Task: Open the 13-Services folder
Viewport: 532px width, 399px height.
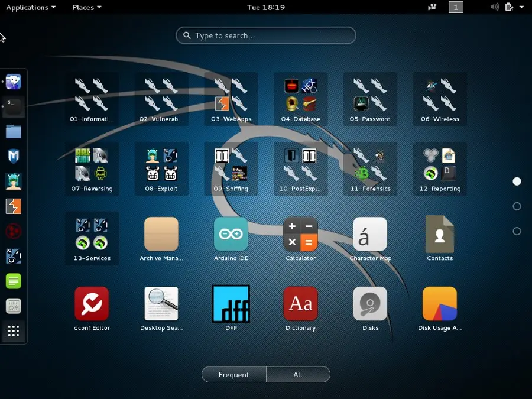Action: point(92,238)
